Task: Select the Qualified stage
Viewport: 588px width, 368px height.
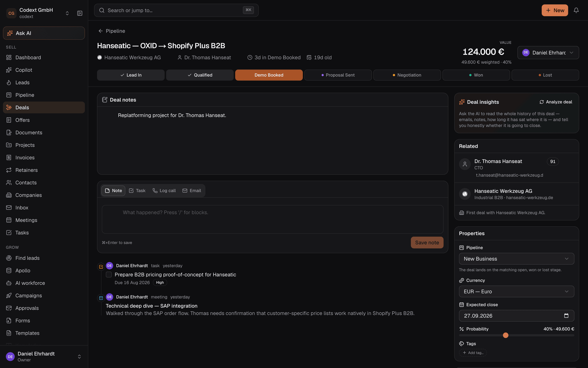Action: 200,75
